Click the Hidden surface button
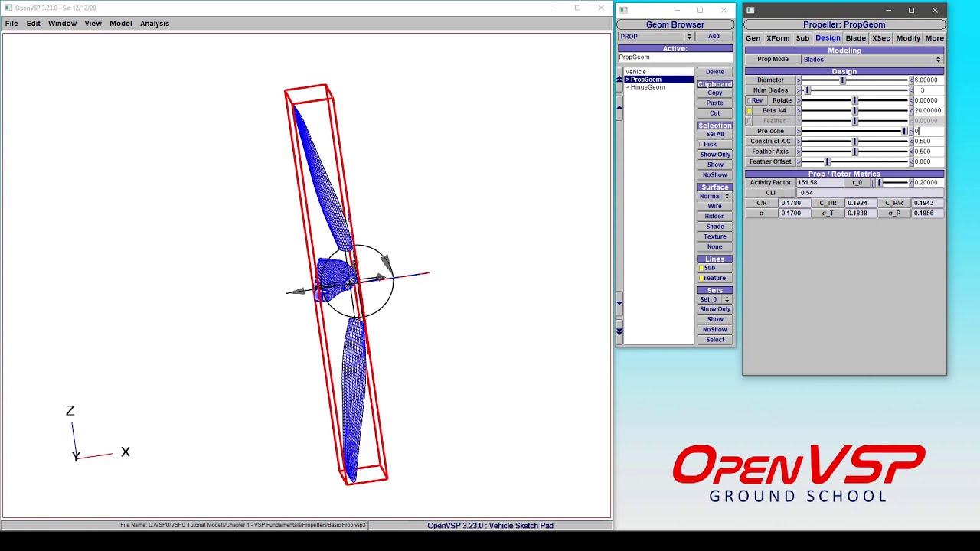 tap(714, 216)
